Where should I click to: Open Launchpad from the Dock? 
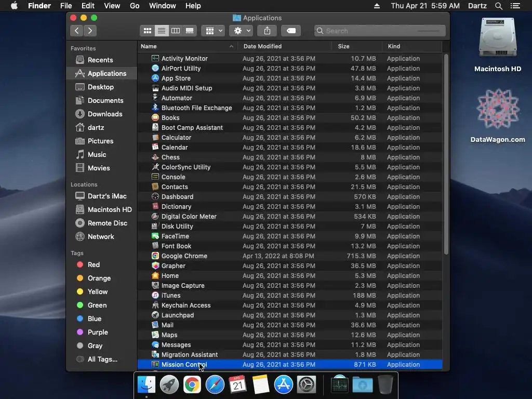(x=169, y=385)
